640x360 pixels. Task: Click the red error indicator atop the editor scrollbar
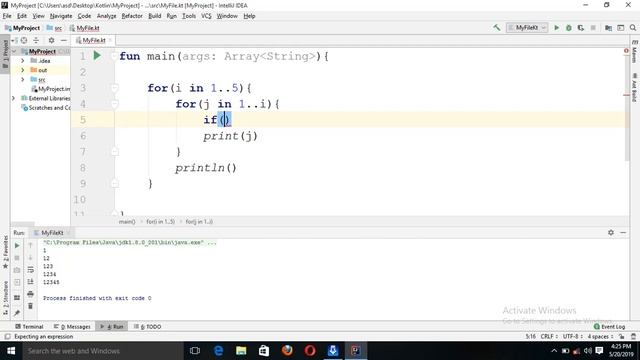pyautogui.click(x=626, y=51)
